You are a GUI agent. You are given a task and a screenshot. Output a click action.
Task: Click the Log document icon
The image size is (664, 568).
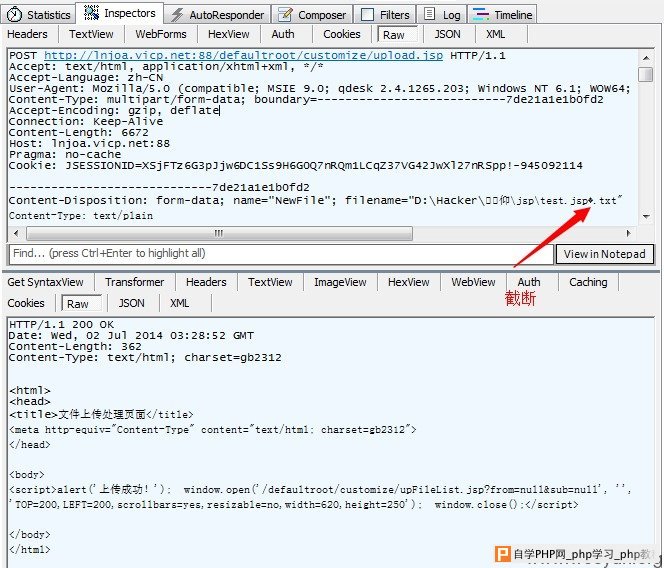429,14
